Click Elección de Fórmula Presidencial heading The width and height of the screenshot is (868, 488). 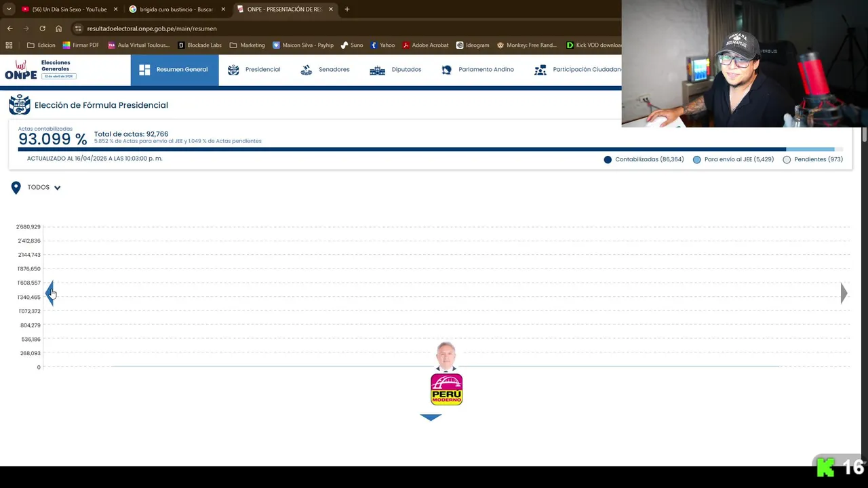pos(101,105)
